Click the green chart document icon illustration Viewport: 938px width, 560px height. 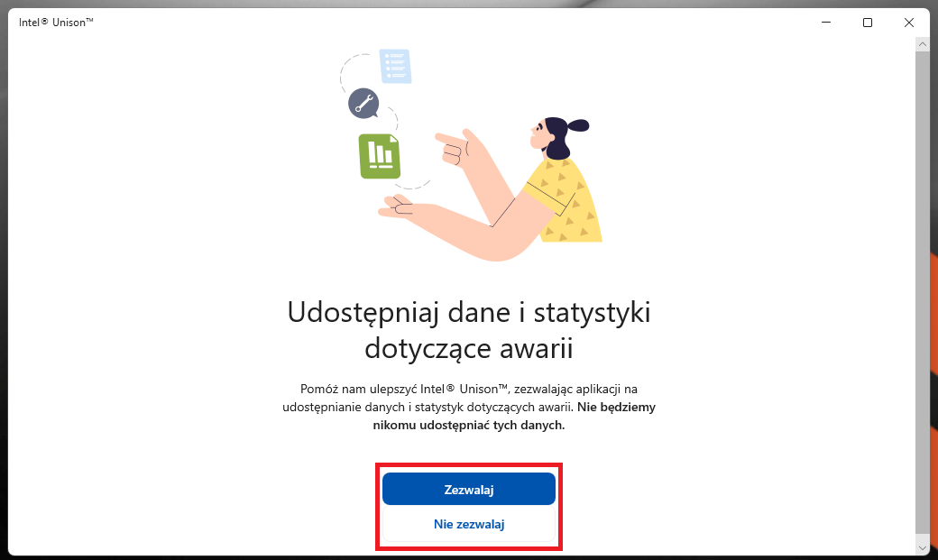380,156
